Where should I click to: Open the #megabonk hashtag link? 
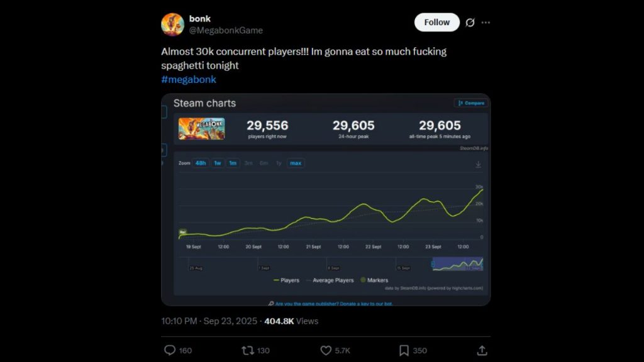click(188, 79)
